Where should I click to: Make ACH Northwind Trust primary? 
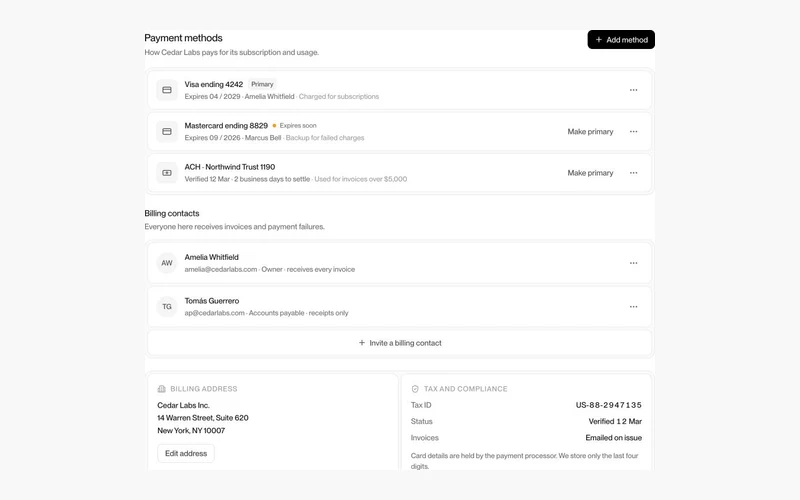tap(590, 172)
